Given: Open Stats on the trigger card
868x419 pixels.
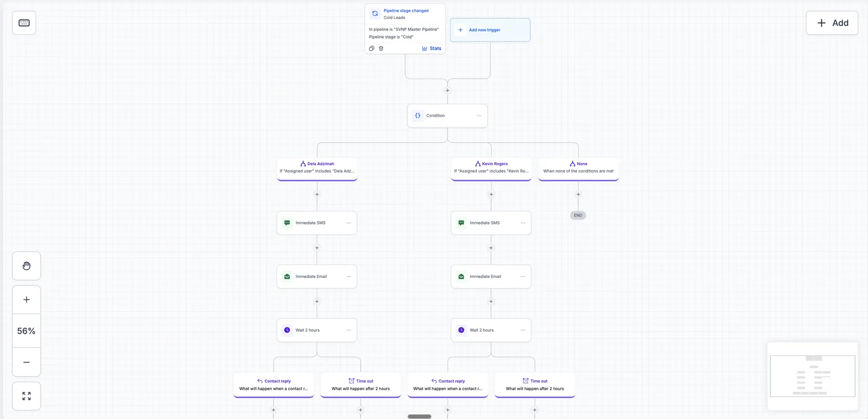Looking at the screenshot, I should pyautogui.click(x=432, y=48).
